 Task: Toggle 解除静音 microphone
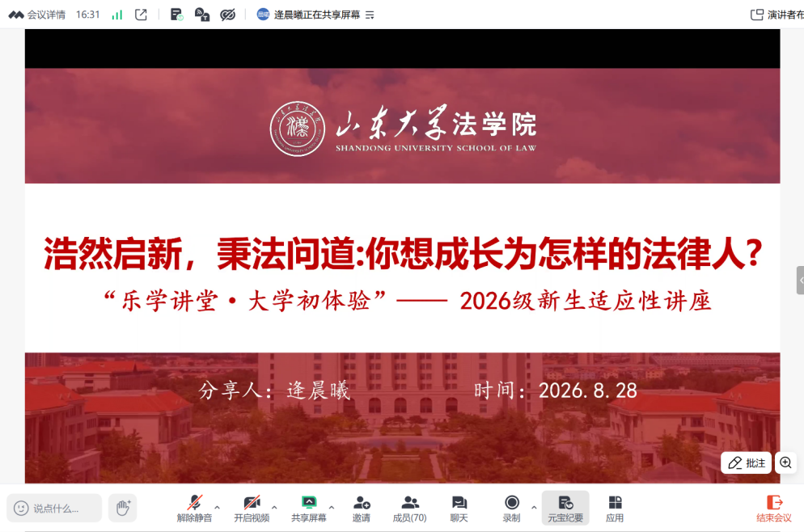194,509
